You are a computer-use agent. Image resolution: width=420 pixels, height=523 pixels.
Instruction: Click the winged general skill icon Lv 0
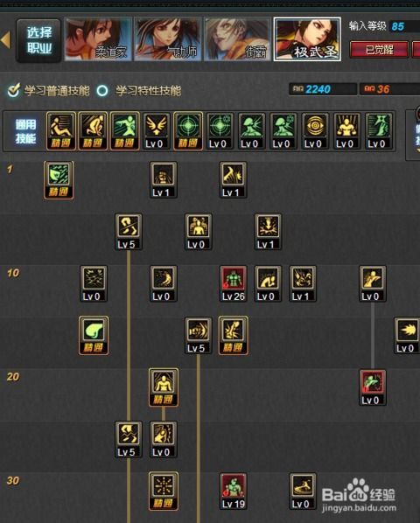click(157, 131)
